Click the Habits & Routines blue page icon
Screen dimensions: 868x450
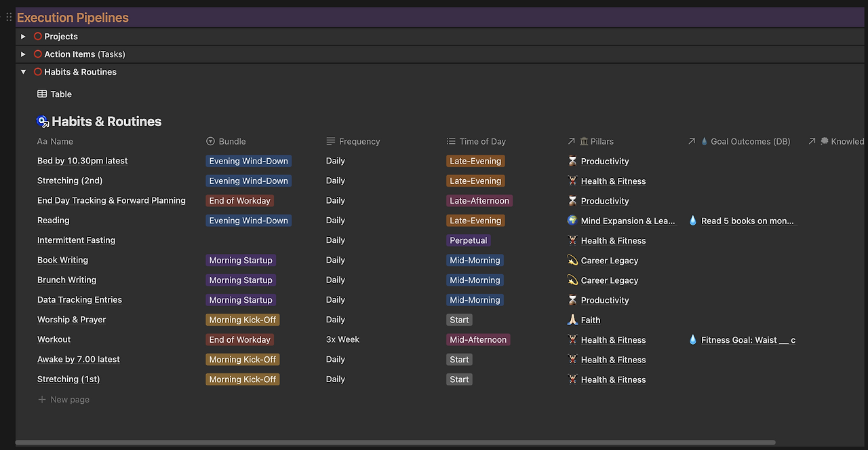point(42,121)
